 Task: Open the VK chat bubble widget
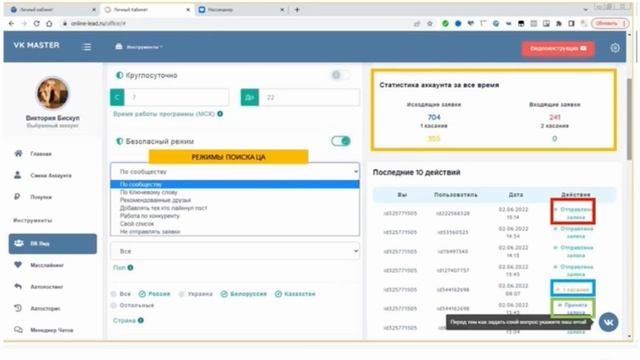coord(608,322)
